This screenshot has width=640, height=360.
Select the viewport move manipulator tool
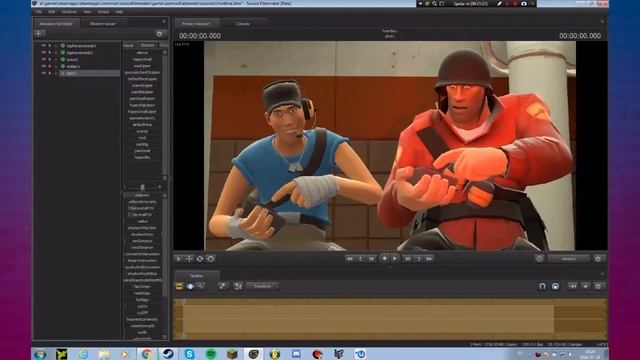click(189, 259)
